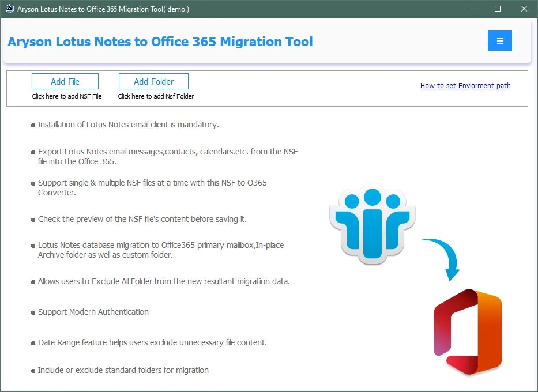Screen dimensions: 538x392
Task: Click the Aryson app logo in title bar
Action: 10,9
